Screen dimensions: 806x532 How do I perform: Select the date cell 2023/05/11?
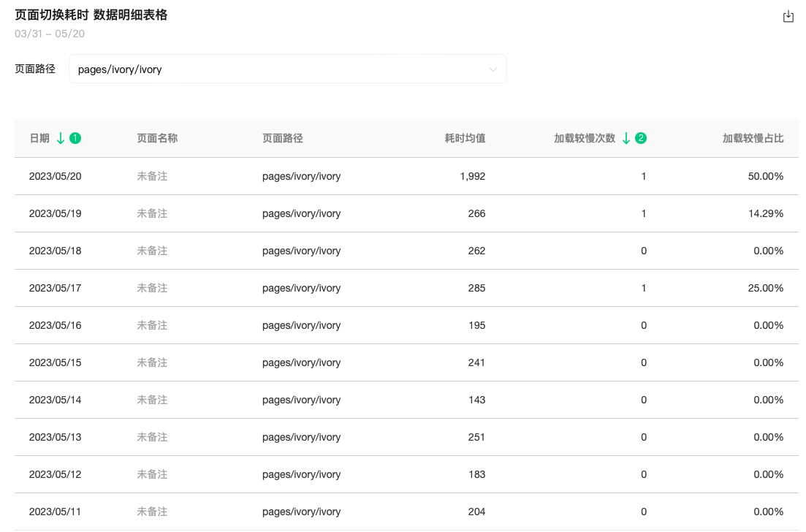pyautogui.click(x=55, y=512)
